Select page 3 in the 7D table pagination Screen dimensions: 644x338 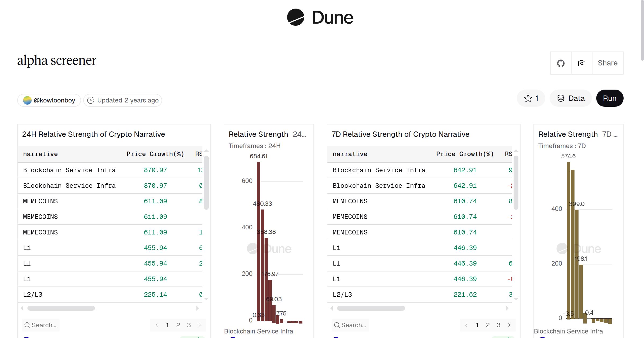pos(498,325)
